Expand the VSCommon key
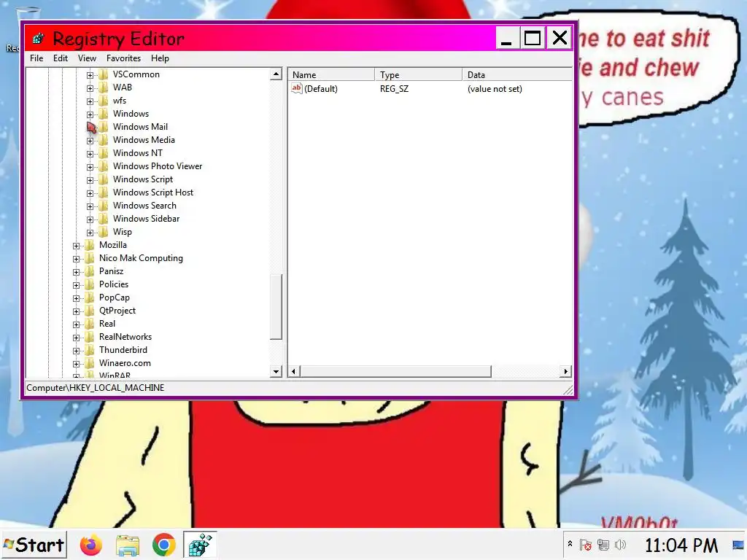The image size is (747, 560). tap(90, 75)
